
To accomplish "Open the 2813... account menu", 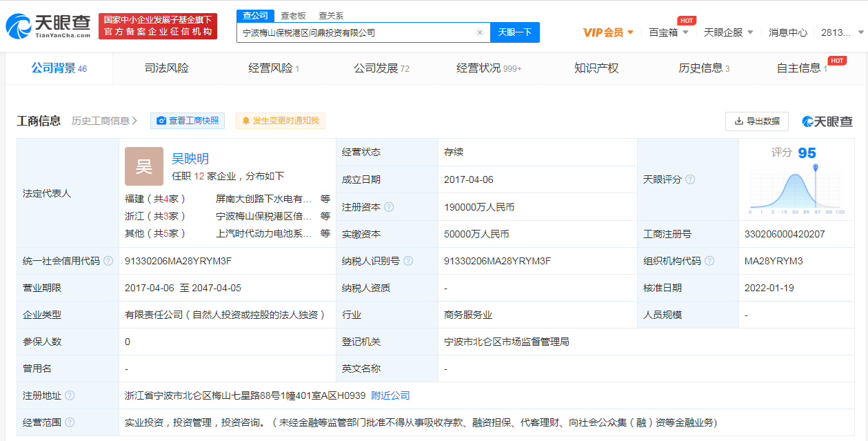I will pos(841,32).
